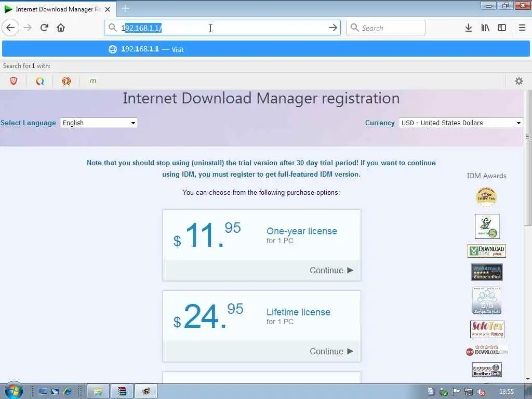532x399 pixels.
Task: Open the Action Center flag icon
Action: pos(456,392)
